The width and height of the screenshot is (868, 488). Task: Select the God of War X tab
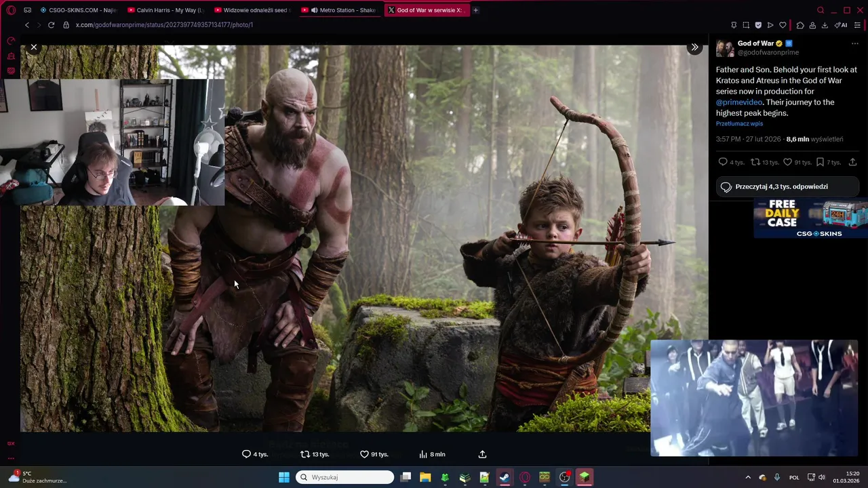[x=426, y=10]
